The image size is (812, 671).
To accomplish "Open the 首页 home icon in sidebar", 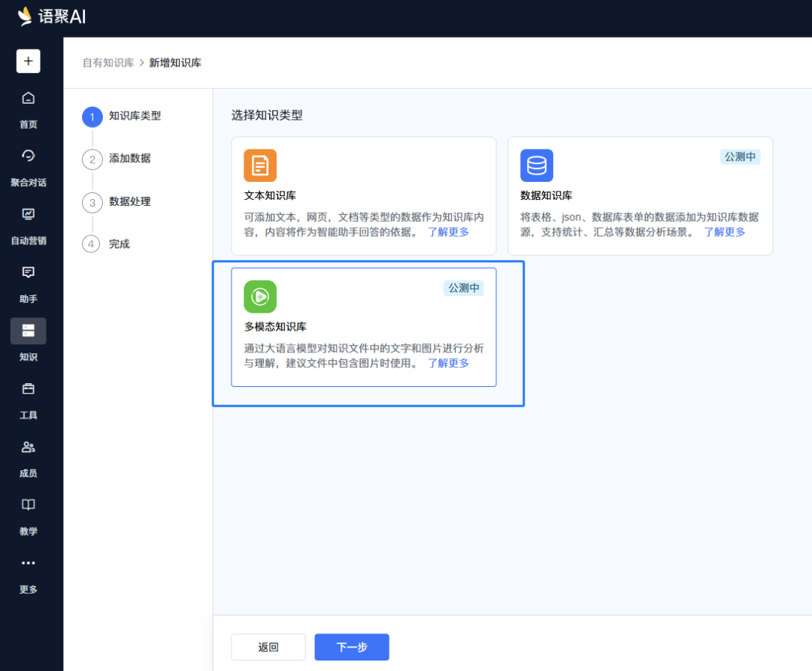I will pyautogui.click(x=29, y=98).
